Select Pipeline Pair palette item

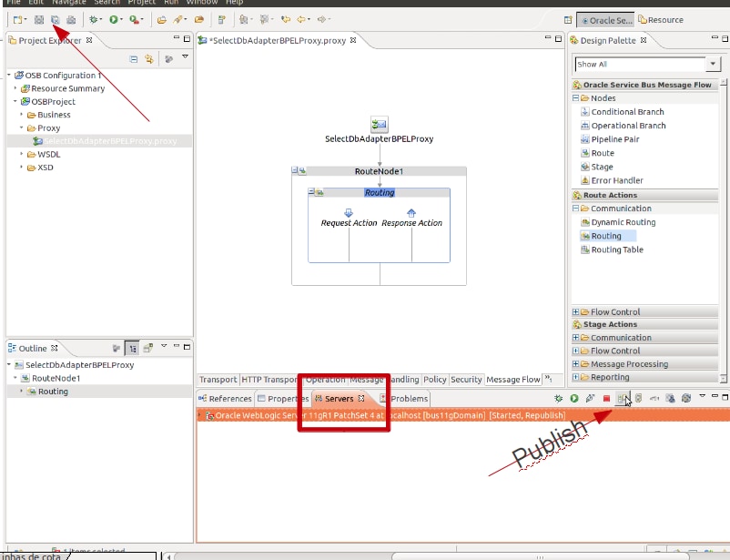(610, 139)
